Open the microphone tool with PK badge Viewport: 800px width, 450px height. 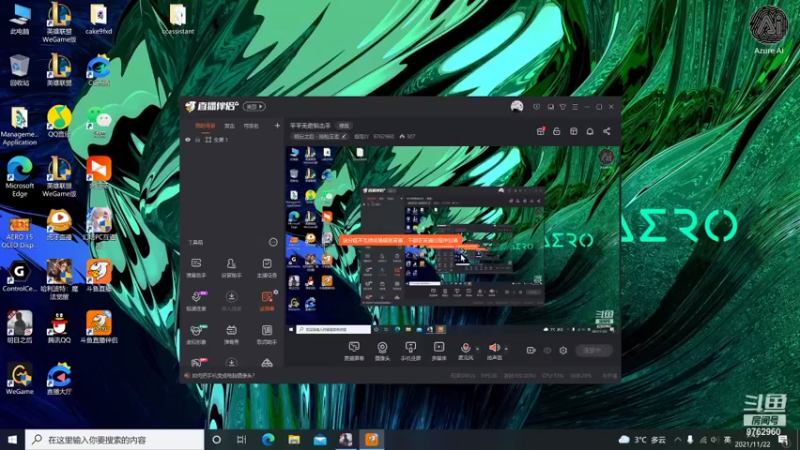point(196,301)
